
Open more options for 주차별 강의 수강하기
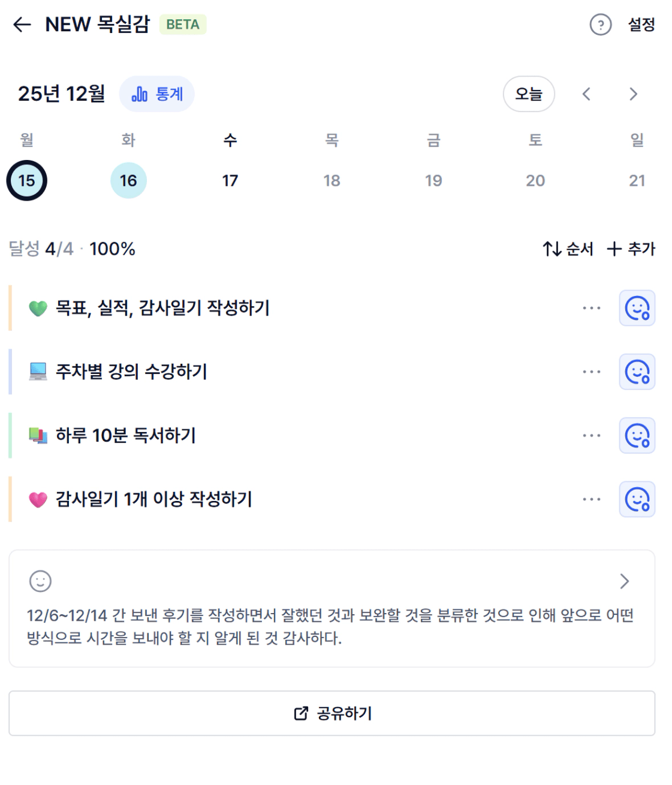[591, 372]
